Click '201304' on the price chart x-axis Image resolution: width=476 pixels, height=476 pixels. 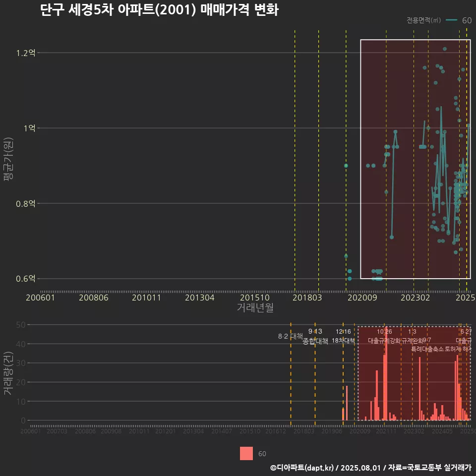200,297
